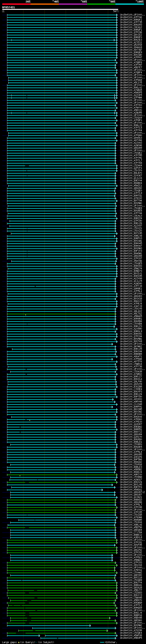The height and width of the screenshot is (644, 146).
Task: Select hit label UniRef100_B9STK8
Action: point(131,341)
